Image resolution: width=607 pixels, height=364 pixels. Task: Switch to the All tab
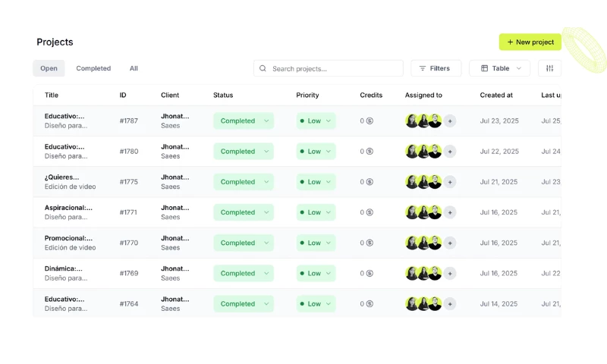134,68
